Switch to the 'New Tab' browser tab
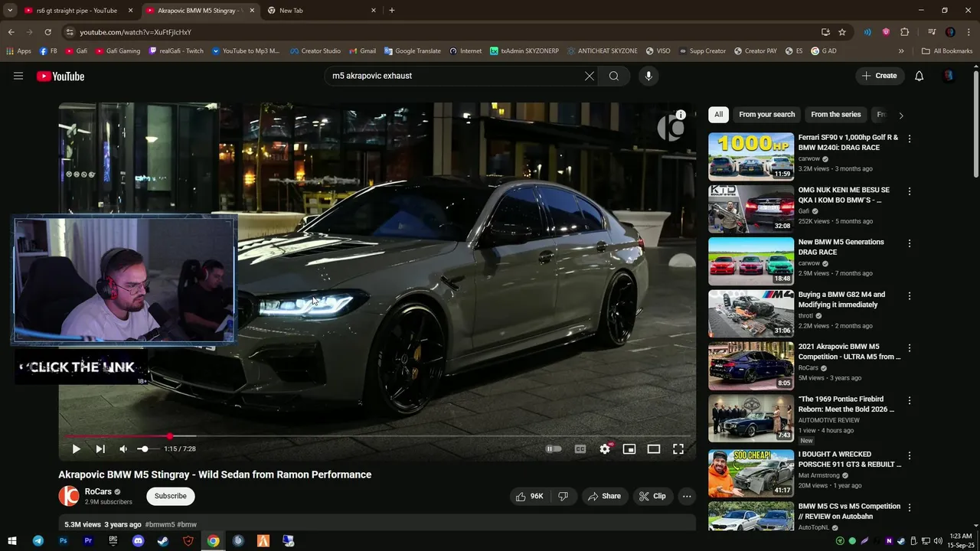The image size is (980, 551). (322, 11)
